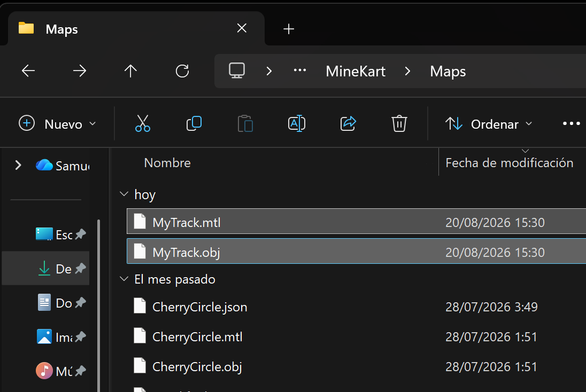Screen dimensions: 586x392
Task: Click date 28/07/2026 3:49 of CherryCircle.json
Action: pyautogui.click(x=491, y=307)
